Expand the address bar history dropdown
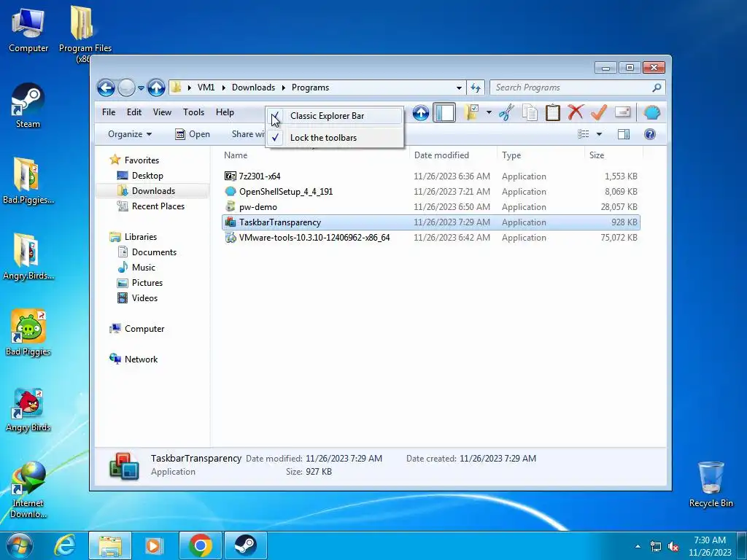The height and width of the screenshot is (560, 747). point(459,87)
